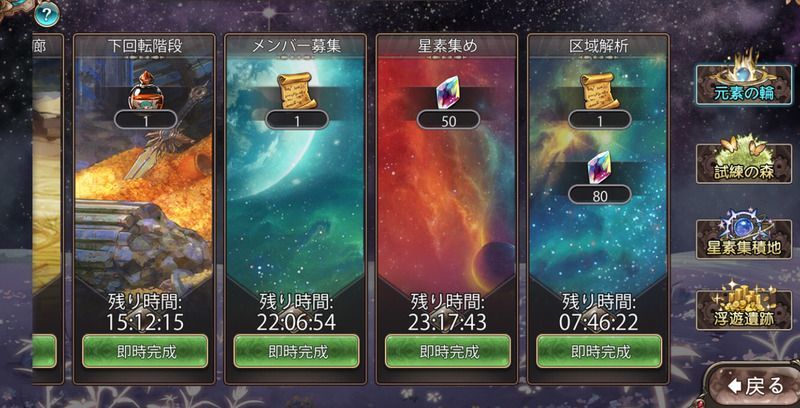
Task: Select the メンバー募集 card title
Action: pyautogui.click(x=296, y=46)
